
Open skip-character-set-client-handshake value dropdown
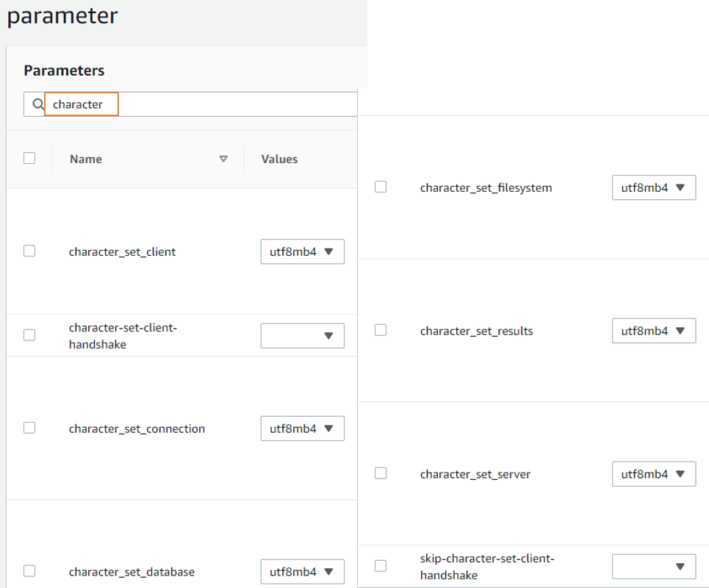[654, 567]
